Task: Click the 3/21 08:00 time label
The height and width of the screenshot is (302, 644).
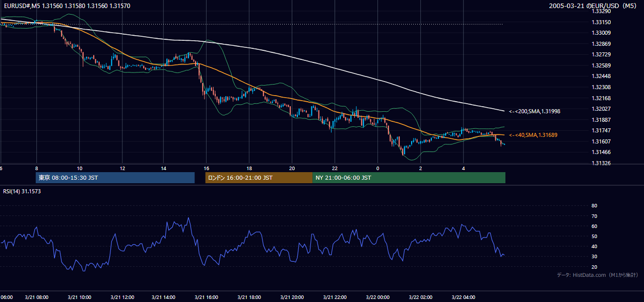Action: pyautogui.click(x=36, y=297)
